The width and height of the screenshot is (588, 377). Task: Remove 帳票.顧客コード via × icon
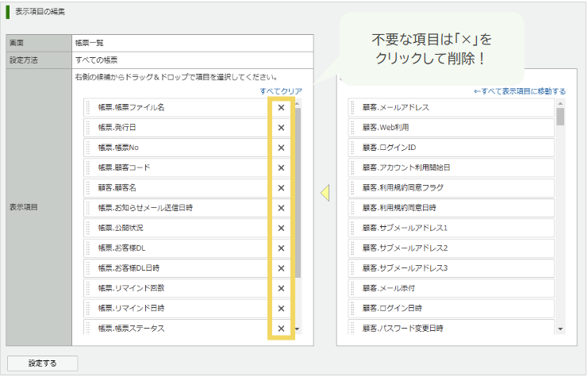281,167
